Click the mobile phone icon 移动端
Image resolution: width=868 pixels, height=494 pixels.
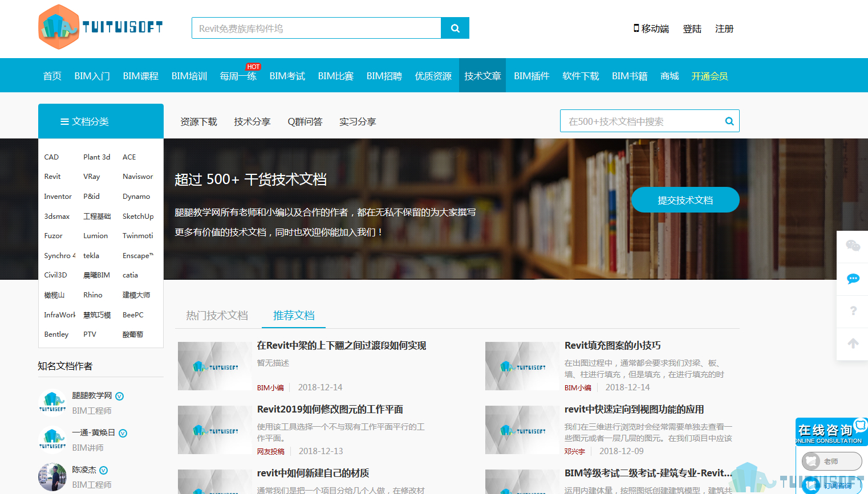pyautogui.click(x=636, y=28)
